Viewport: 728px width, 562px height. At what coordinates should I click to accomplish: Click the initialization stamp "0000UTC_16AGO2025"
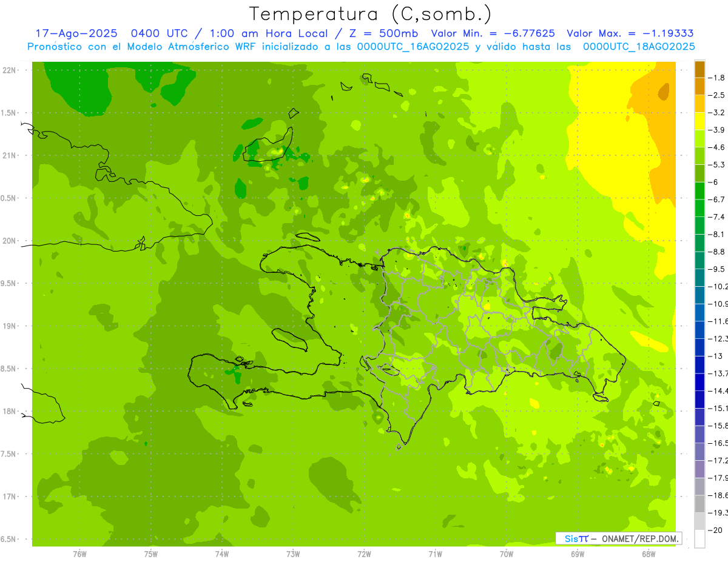pos(409,47)
